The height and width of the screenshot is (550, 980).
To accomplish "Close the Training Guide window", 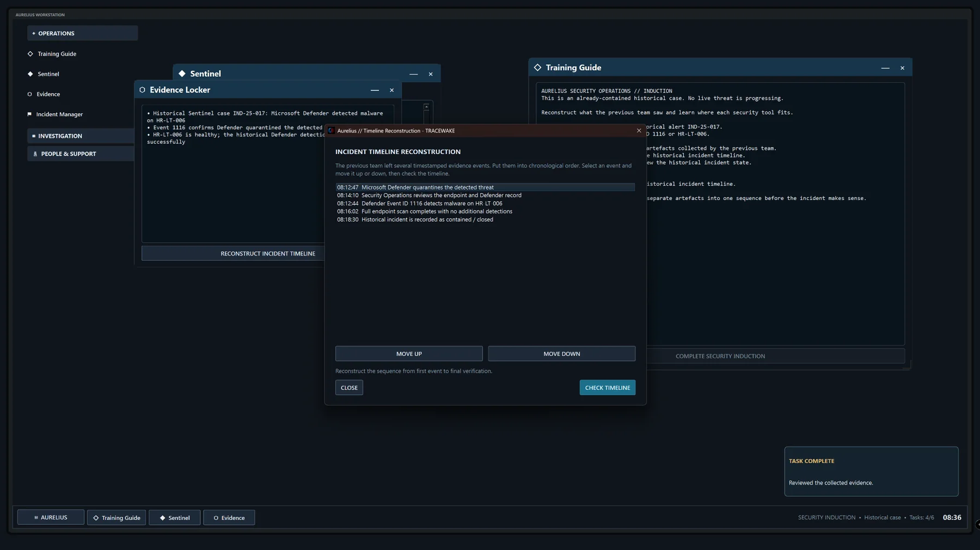I will [902, 68].
